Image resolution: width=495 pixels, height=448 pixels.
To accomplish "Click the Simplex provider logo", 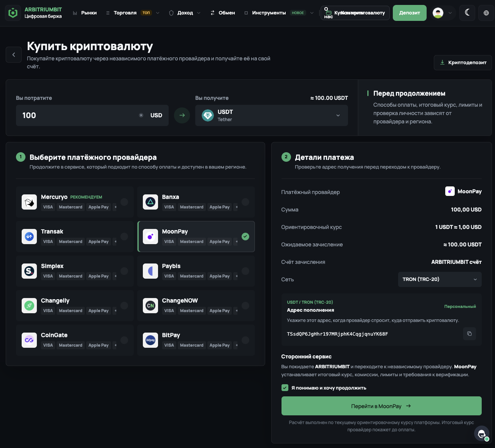I will (x=29, y=271).
